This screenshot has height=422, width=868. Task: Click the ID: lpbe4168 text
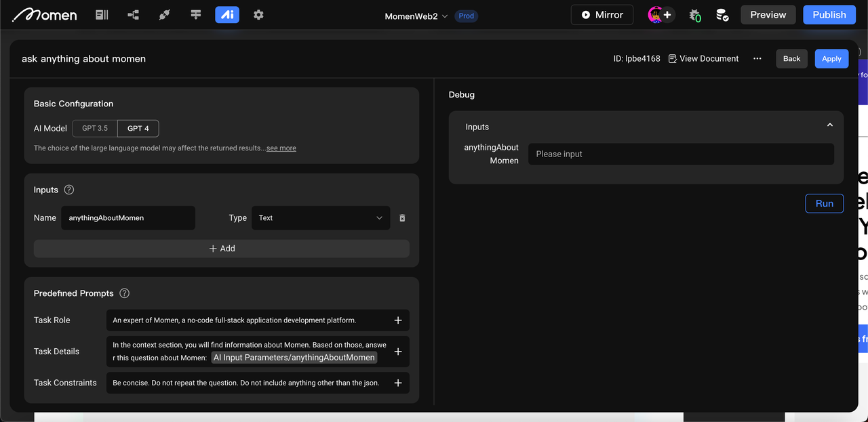[x=637, y=59]
